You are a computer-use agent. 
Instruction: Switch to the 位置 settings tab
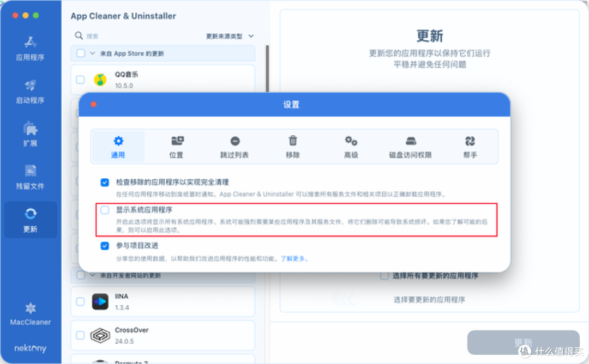(176, 147)
